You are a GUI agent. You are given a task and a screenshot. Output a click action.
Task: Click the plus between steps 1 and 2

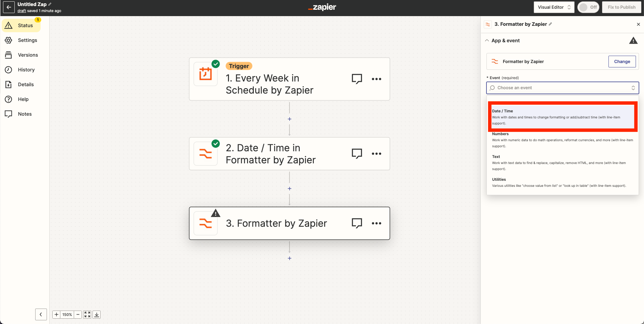pos(290,119)
